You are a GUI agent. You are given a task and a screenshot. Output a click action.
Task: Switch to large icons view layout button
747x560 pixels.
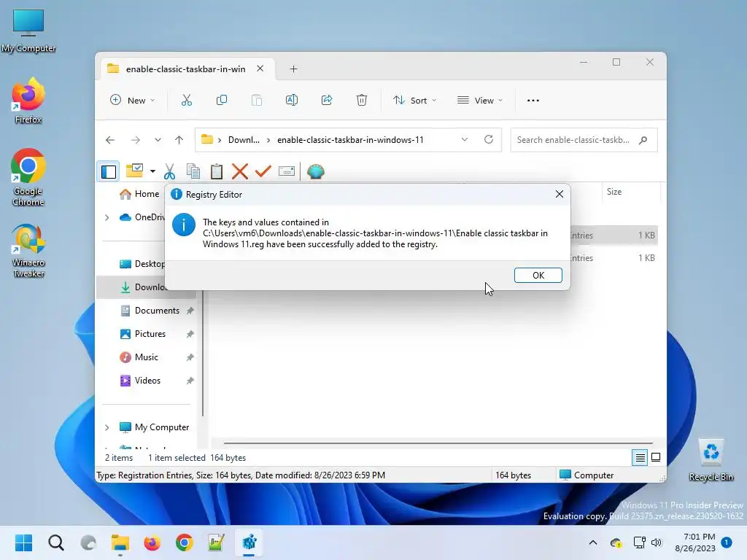click(x=656, y=458)
